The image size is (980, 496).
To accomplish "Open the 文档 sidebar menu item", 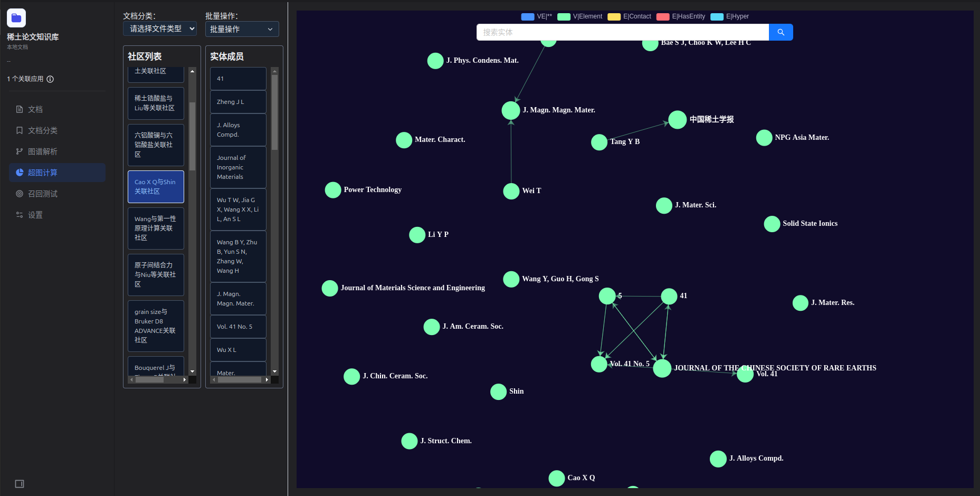I will pos(57,109).
